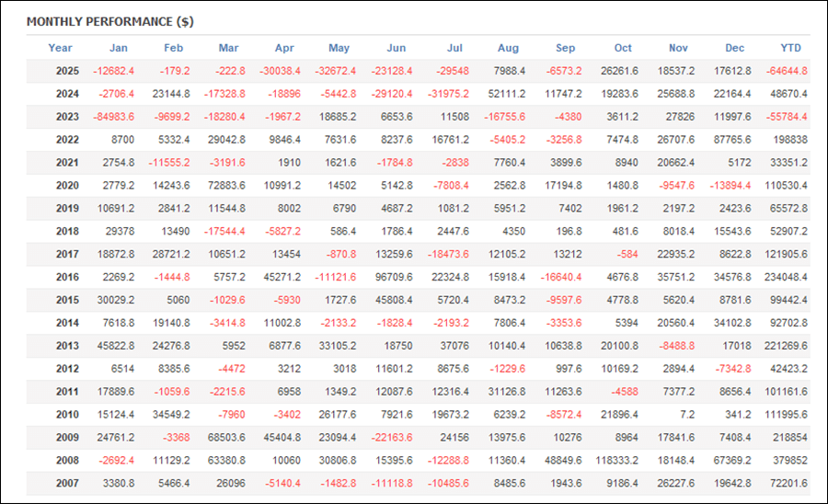Click the Jan column header
The image size is (828, 504).
click(119, 48)
